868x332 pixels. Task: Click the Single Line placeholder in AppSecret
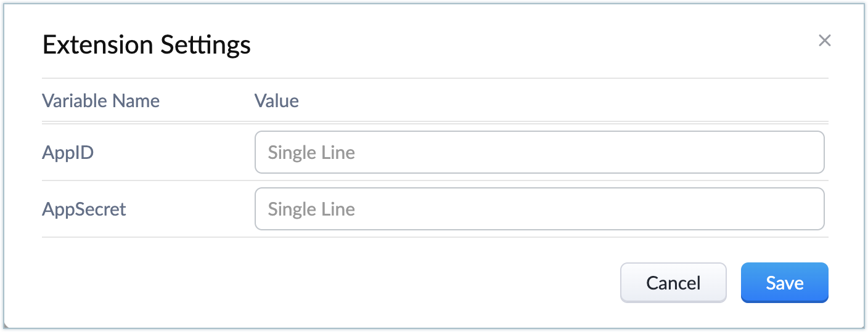click(311, 209)
